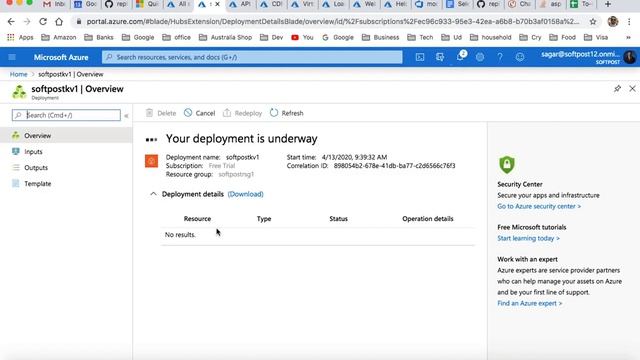640x360 pixels.
Task: Open the Amazon bookmarks folder
Action: pyautogui.click(x=59, y=37)
